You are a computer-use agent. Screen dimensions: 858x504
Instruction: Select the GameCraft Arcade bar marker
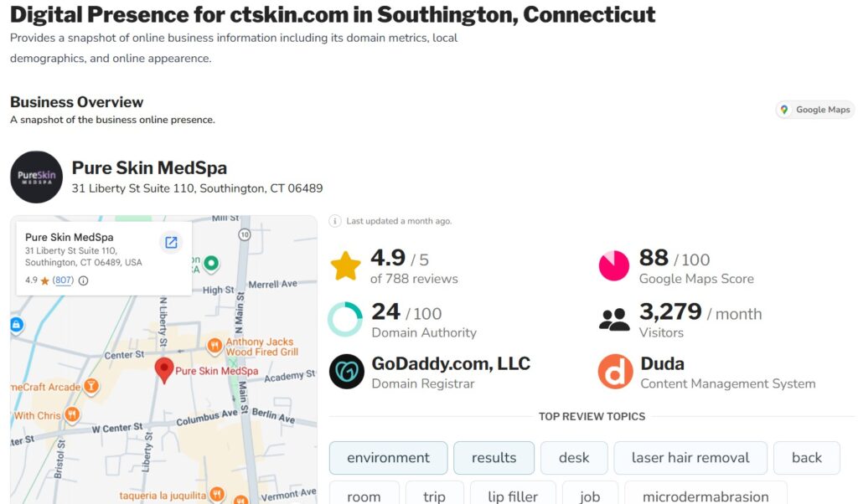click(91, 387)
